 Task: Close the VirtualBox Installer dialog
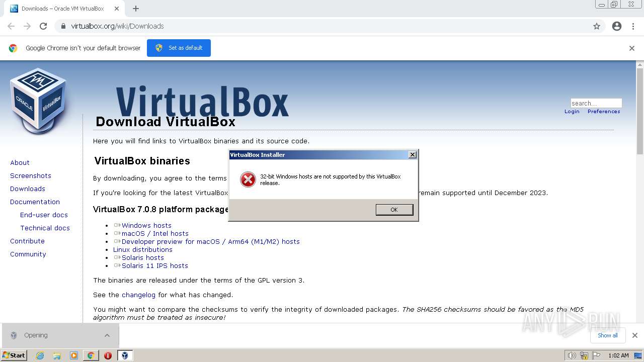click(x=413, y=155)
